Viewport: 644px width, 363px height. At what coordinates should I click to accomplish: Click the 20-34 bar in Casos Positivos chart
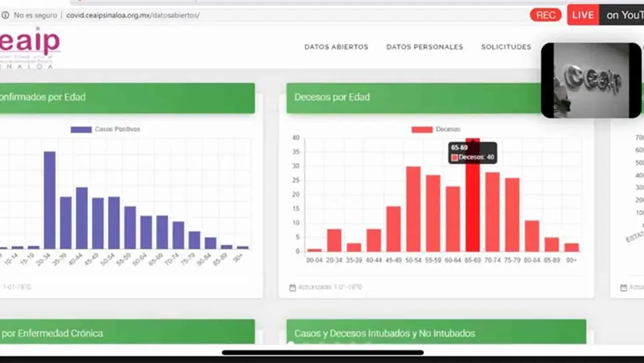[x=50, y=200]
